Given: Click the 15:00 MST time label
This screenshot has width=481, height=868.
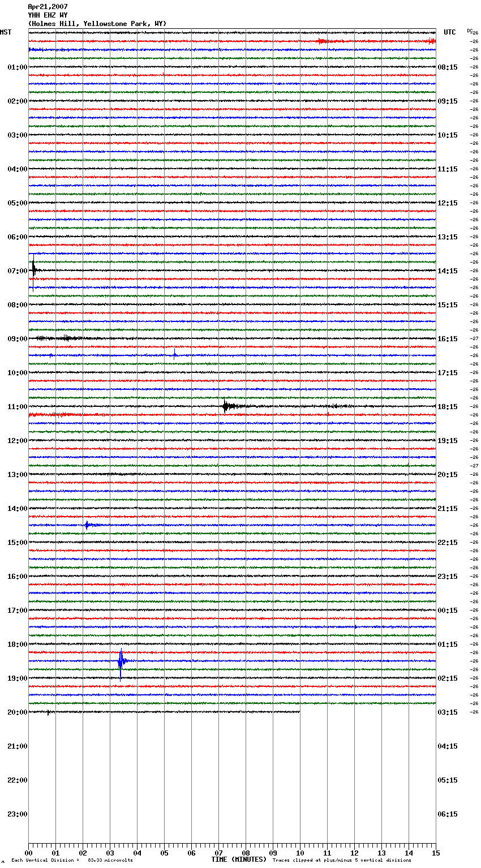Looking at the screenshot, I should pos(18,543).
